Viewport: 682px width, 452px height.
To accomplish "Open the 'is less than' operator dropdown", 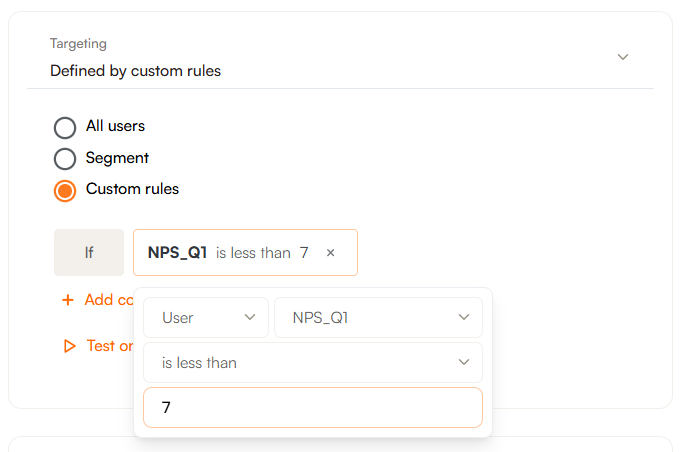I will click(312, 362).
